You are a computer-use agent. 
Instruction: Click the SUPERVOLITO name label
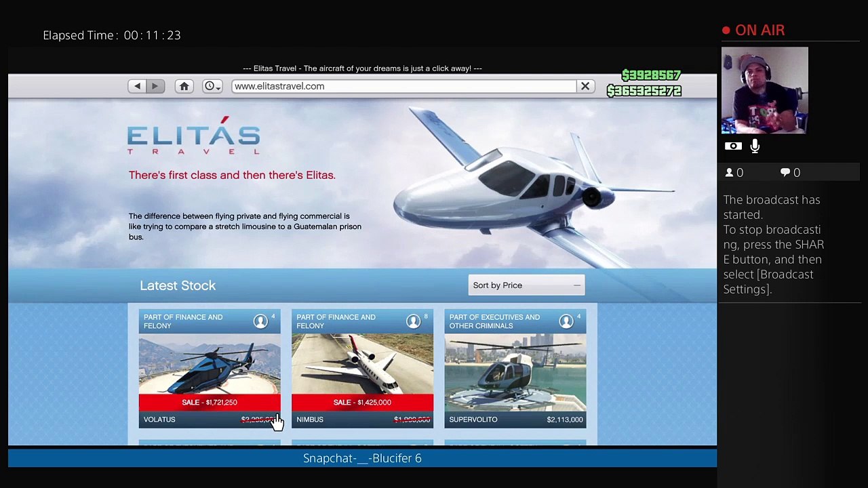[473, 420]
